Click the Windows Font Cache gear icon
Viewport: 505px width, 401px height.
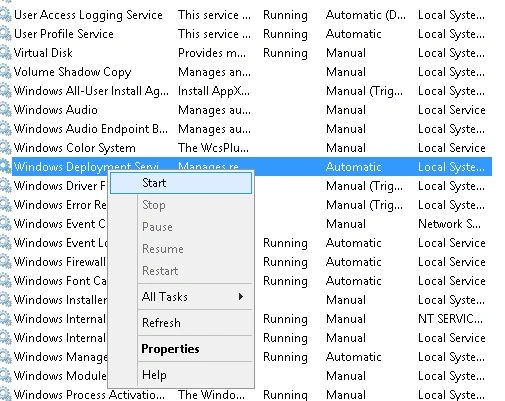pyautogui.click(x=5, y=281)
